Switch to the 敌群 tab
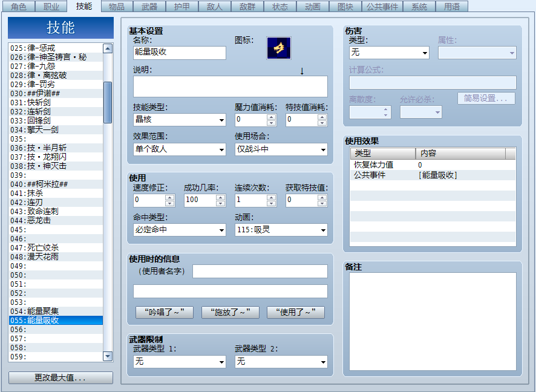 pyautogui.click(x=247, y=7)
